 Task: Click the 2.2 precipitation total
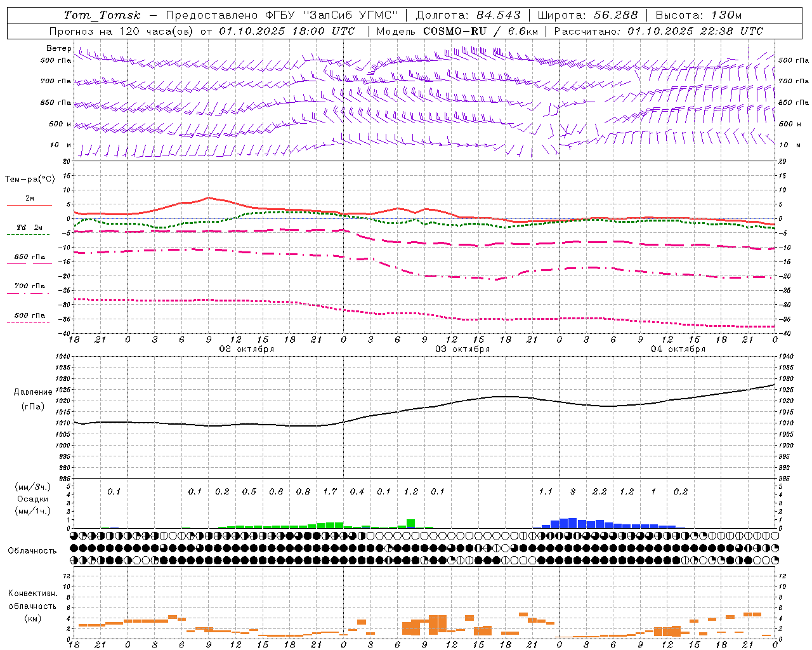(599, 491)
